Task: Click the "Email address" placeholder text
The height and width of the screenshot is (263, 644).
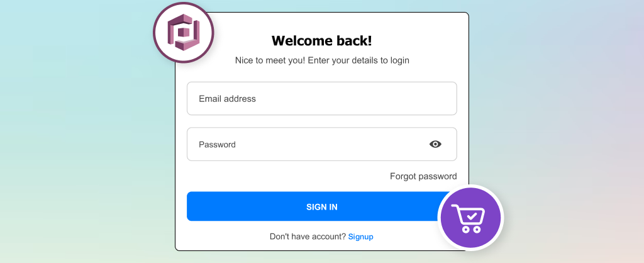Action: click(227, 99)
